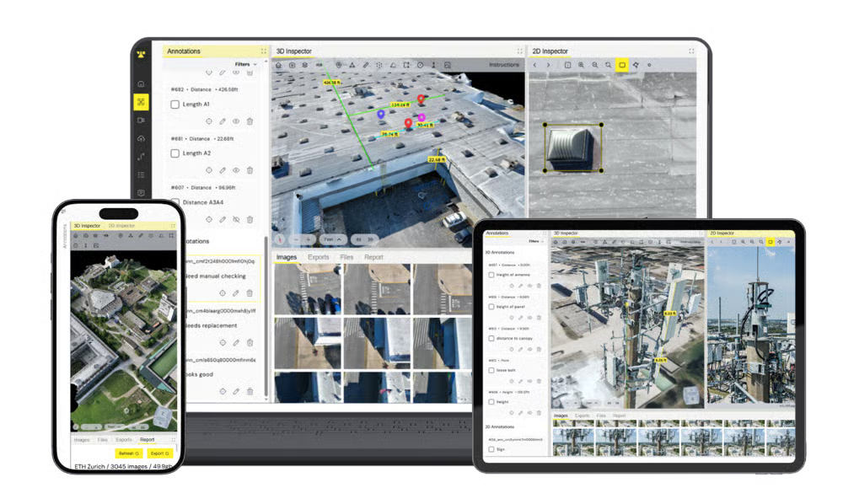This screenshot has height=504, width=843.
Task: Open list icon in laptop left sidebar
Action: (141, 175)
